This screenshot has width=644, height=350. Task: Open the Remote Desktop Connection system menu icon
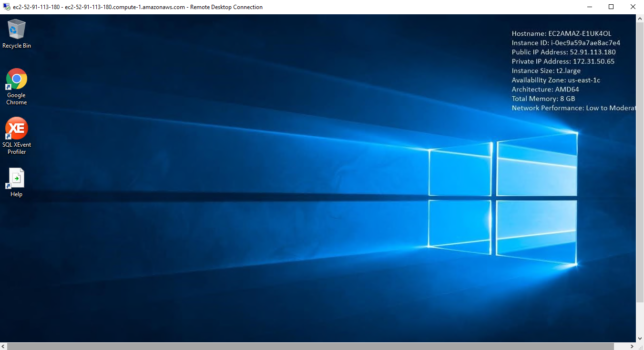(7, 7)
